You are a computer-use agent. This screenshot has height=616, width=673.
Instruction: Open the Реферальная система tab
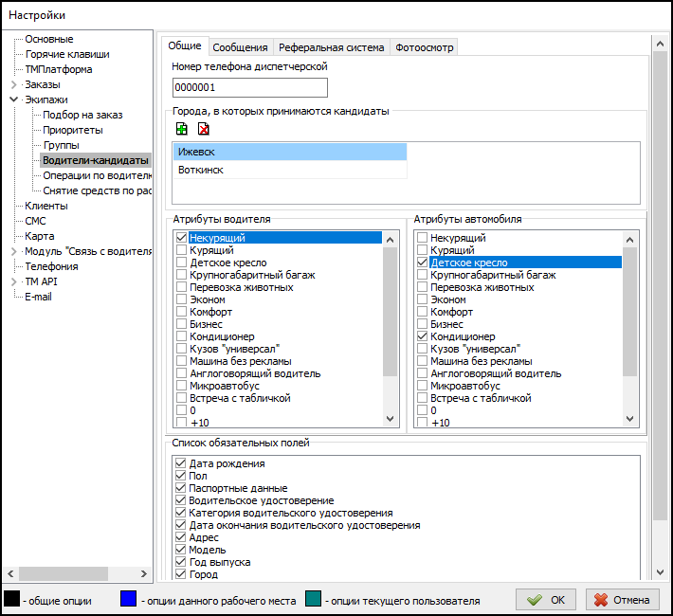click(x=331, y=47)
